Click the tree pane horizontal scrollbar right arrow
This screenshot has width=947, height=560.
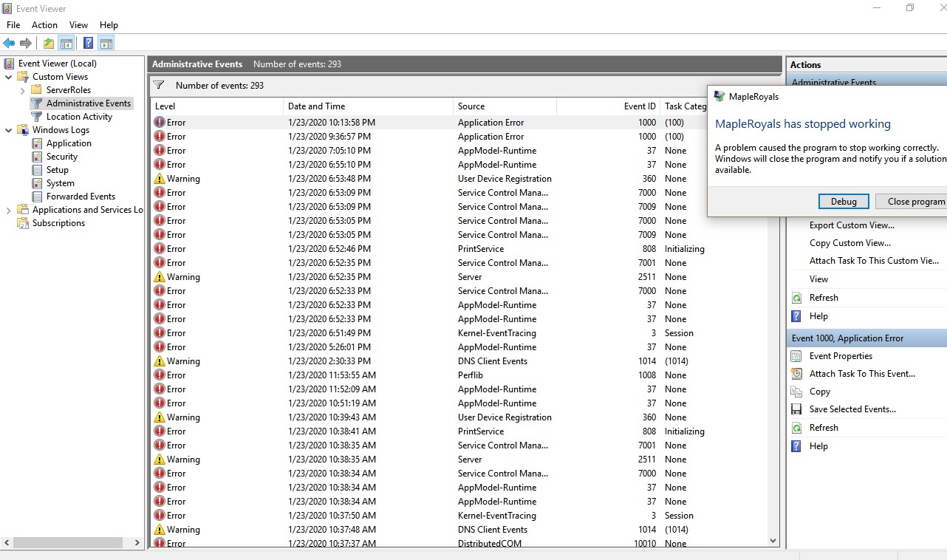(137, 542)
